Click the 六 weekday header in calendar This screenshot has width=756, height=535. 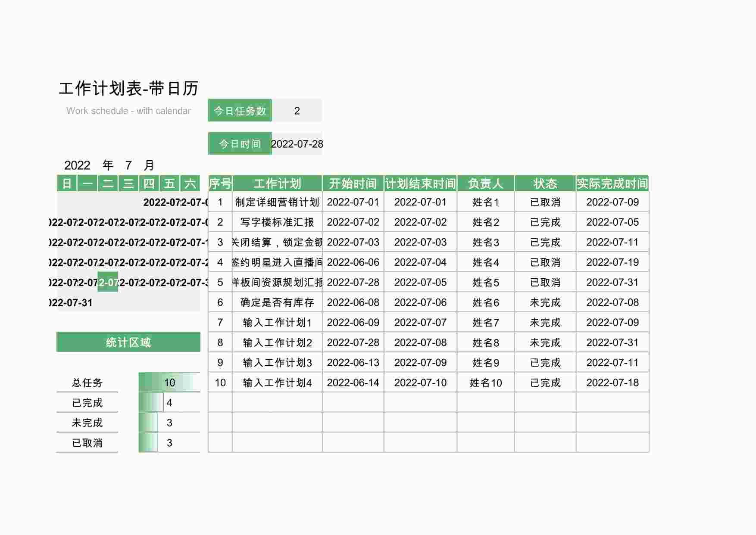(x=190, y=184)
